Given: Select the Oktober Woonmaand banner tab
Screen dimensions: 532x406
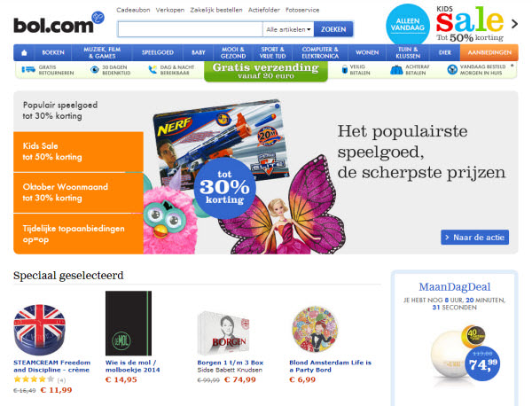Looking at the screenshot, I should point(78,192).
